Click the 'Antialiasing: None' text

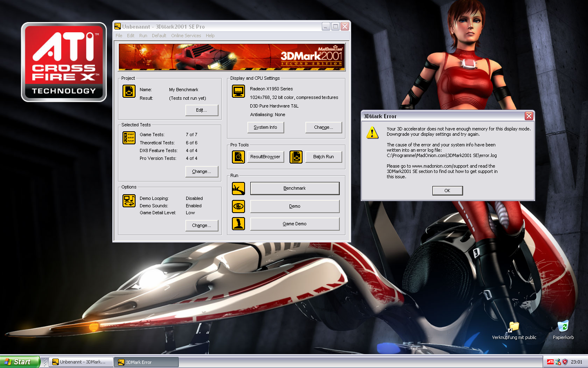pyautogui.click(x=267, y=114)
